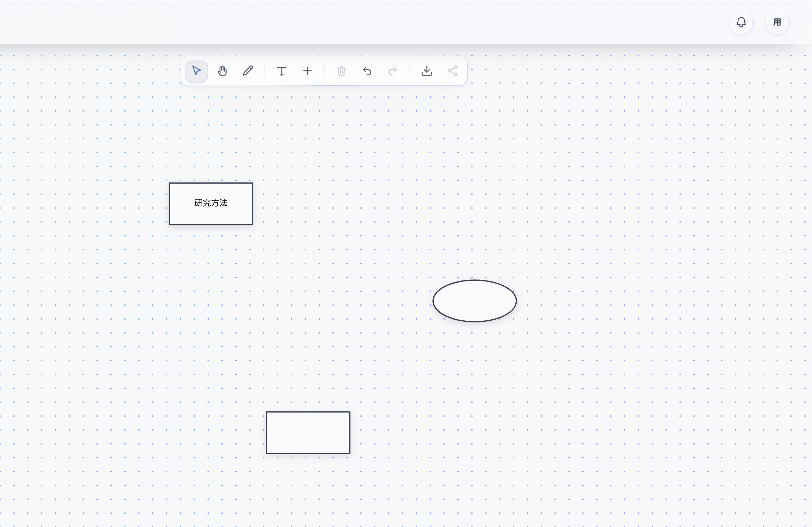Open notifications via bell icon
This screenshot has height=527, width=812.
pyautogui.click(x=741, y=22)
